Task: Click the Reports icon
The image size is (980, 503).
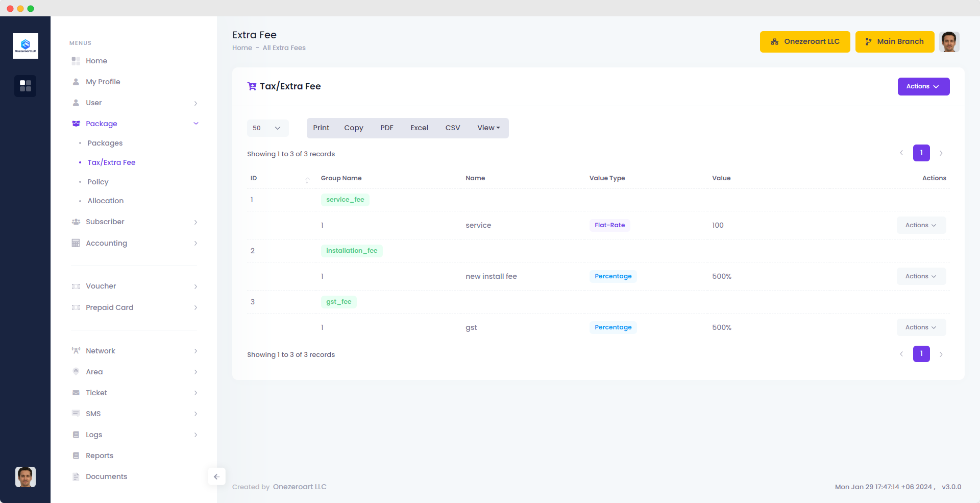Action: tap(76, 456)
